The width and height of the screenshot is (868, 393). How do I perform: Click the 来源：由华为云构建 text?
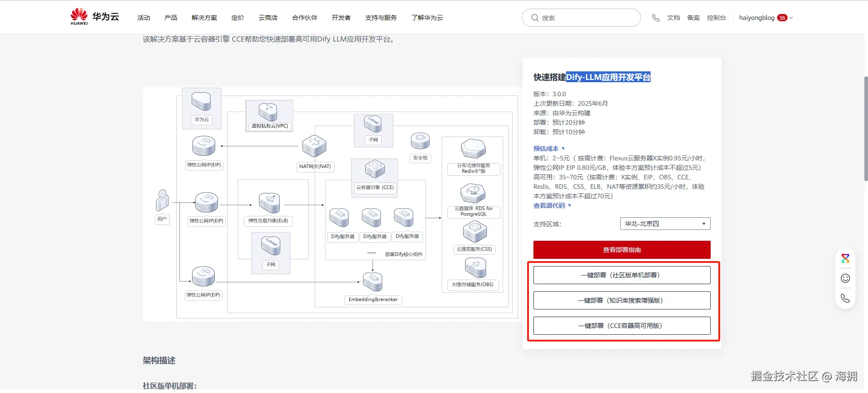(x=562, y=113)
